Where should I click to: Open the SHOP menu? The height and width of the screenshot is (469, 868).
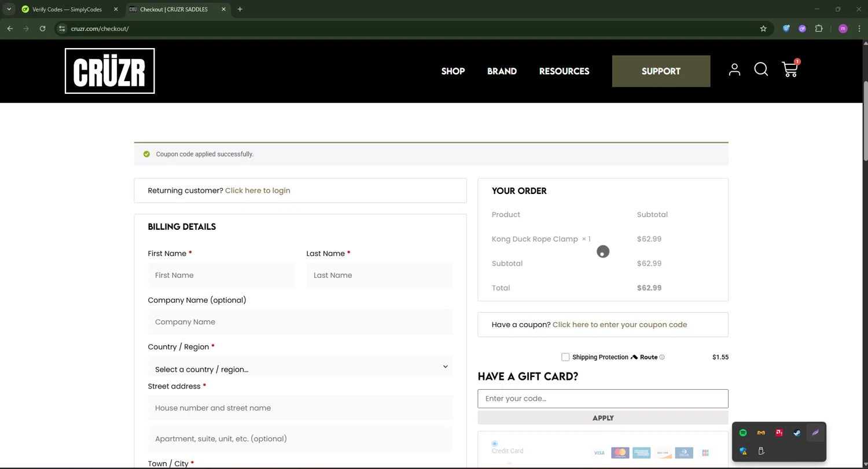click(453, 71)
